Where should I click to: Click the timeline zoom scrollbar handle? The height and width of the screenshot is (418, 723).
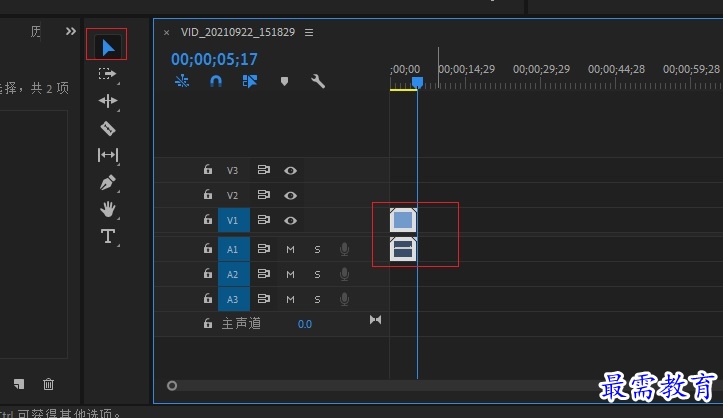point(172,385)
